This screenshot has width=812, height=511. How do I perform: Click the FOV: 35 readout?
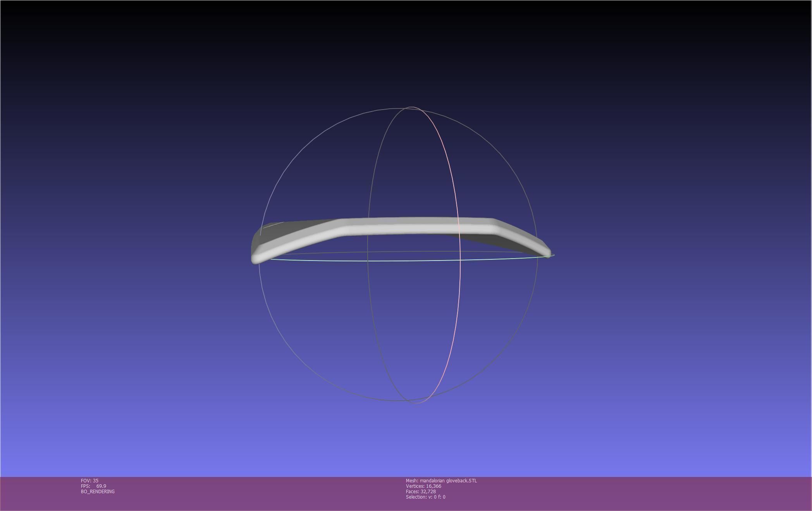(x=89, y=480)
